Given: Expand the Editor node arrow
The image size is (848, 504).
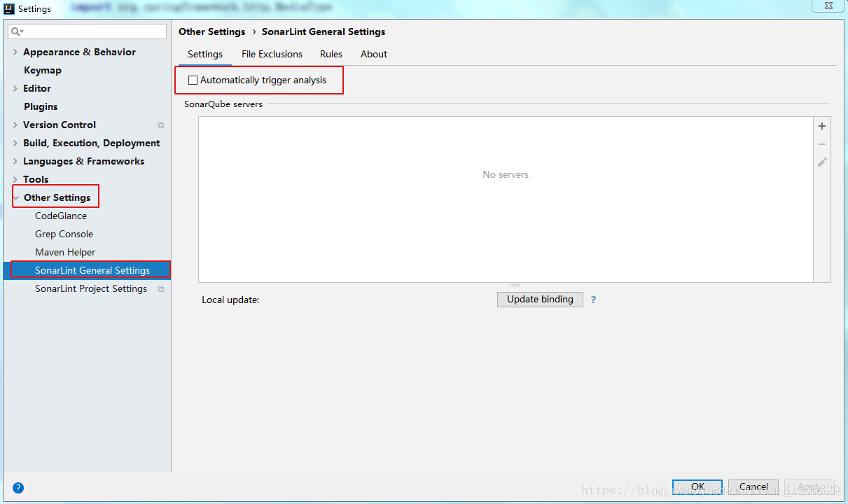Looking at the screenshot, I should [x=15, y=89].
